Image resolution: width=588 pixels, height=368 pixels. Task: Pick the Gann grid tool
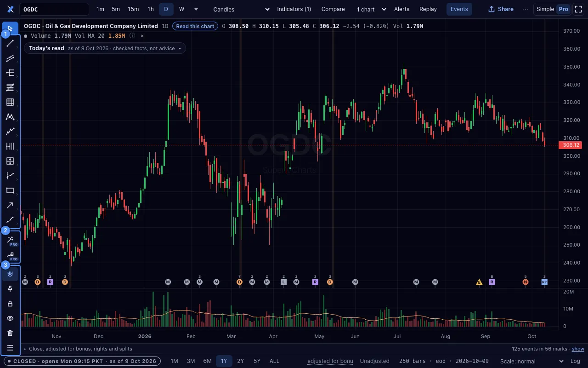point(10,102)
